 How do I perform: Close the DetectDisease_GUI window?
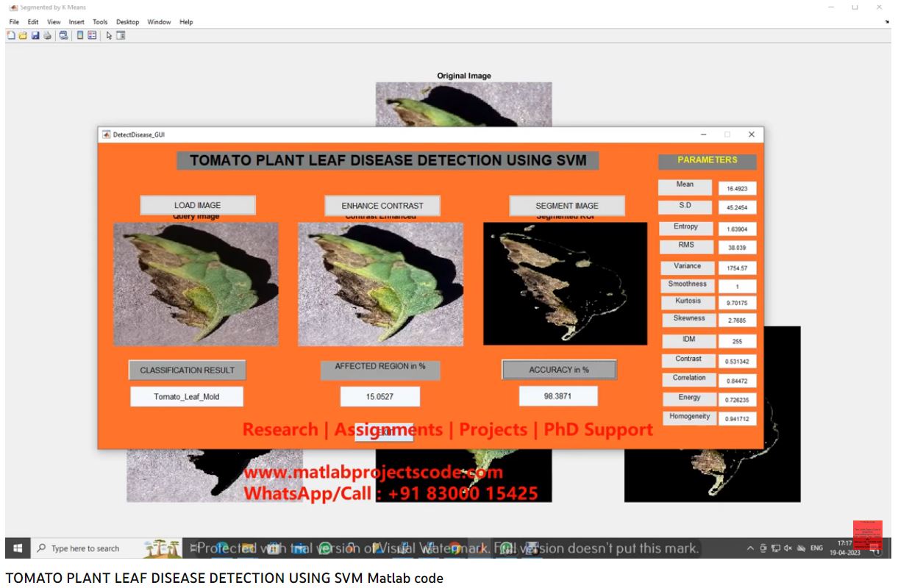[751, 135]
